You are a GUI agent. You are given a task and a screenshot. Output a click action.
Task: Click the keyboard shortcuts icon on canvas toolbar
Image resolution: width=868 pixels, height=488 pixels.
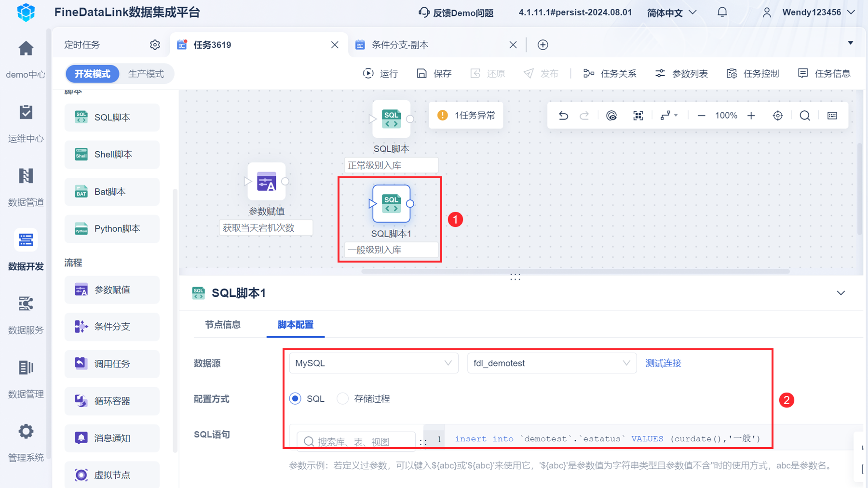832,116
